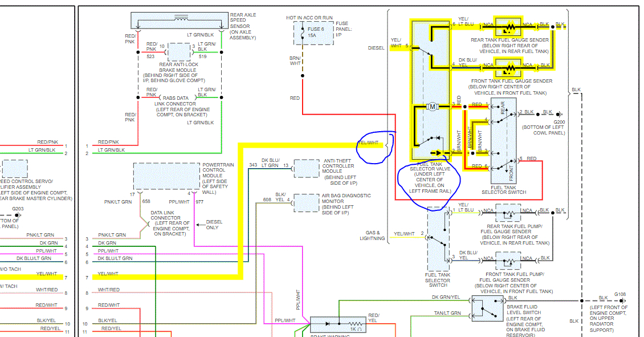Click wire number 343
Image resolution: width=644 pixels, height=337 pixels.
coord(253,165)
